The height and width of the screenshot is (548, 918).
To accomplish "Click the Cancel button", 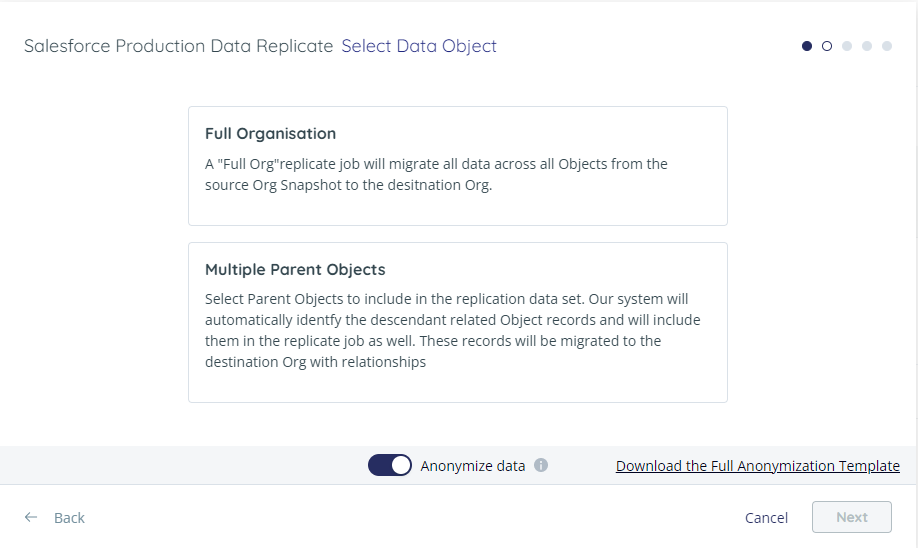I will 766,518.
